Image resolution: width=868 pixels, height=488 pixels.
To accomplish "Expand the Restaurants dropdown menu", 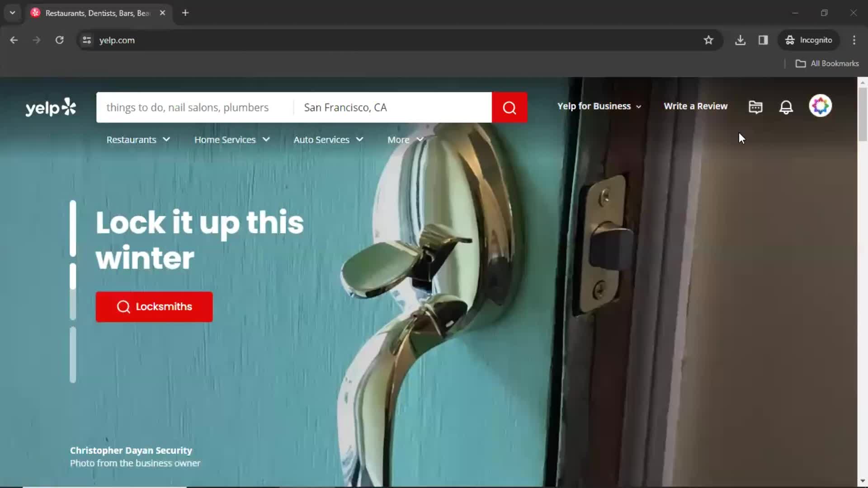I will (166, 140).
